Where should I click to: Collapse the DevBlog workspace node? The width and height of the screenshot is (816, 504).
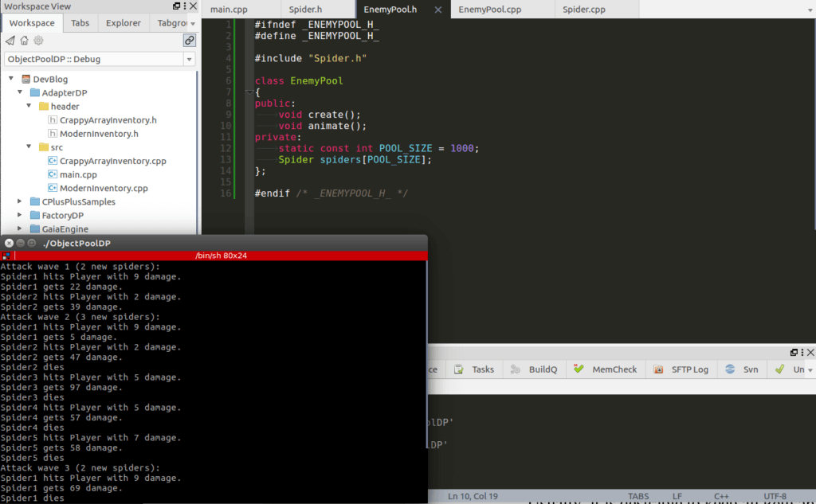pos(10,79)
